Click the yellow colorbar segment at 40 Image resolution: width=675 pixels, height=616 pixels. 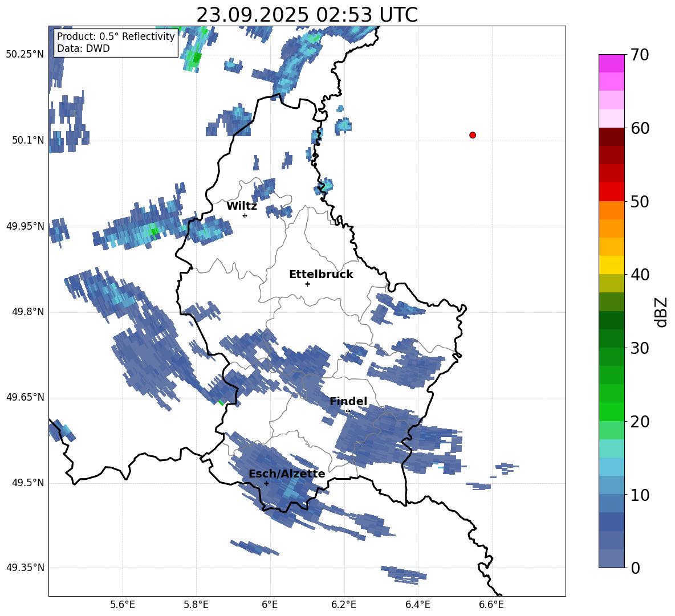611,265
